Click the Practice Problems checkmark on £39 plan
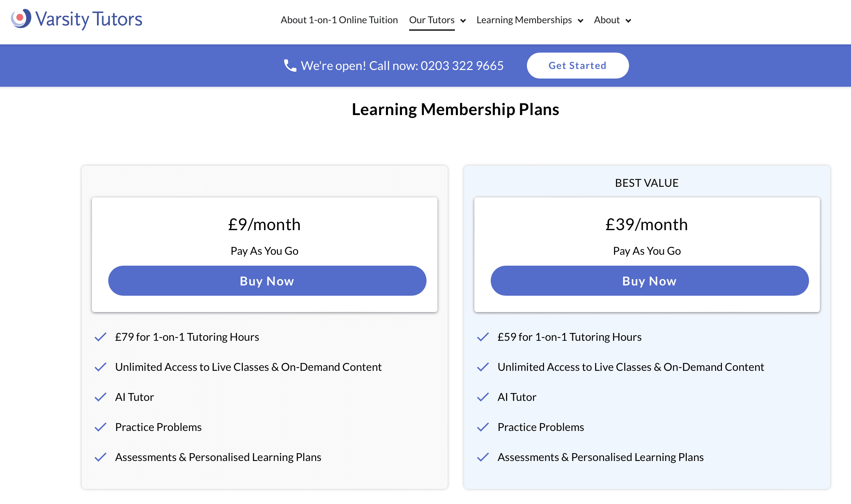The image size is (851, 504). [483, 427]
